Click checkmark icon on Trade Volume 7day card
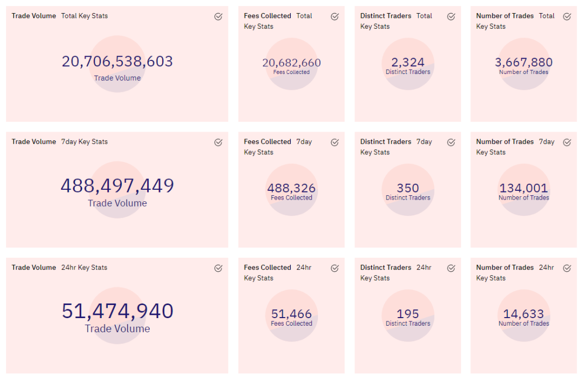 tap(218, 142)
